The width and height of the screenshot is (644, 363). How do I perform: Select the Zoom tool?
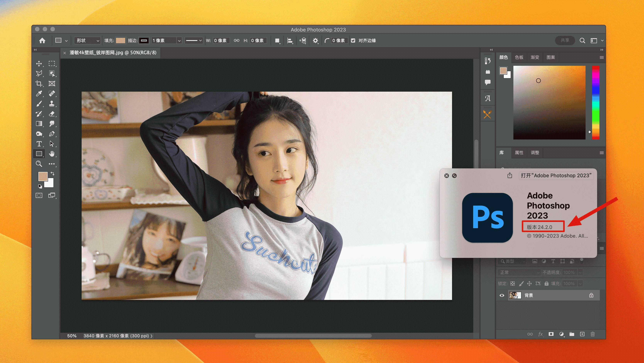point(39,164)
